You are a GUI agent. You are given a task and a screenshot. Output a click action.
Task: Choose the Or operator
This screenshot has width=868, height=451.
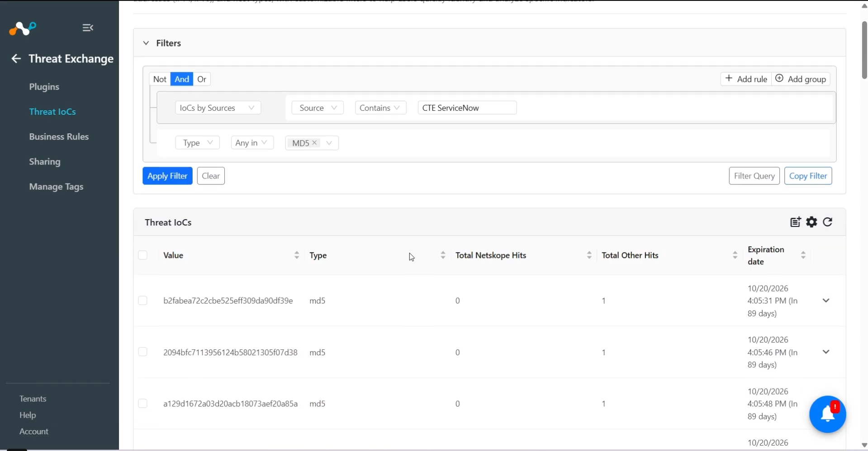pyautogui.click(x=202, y=79)
